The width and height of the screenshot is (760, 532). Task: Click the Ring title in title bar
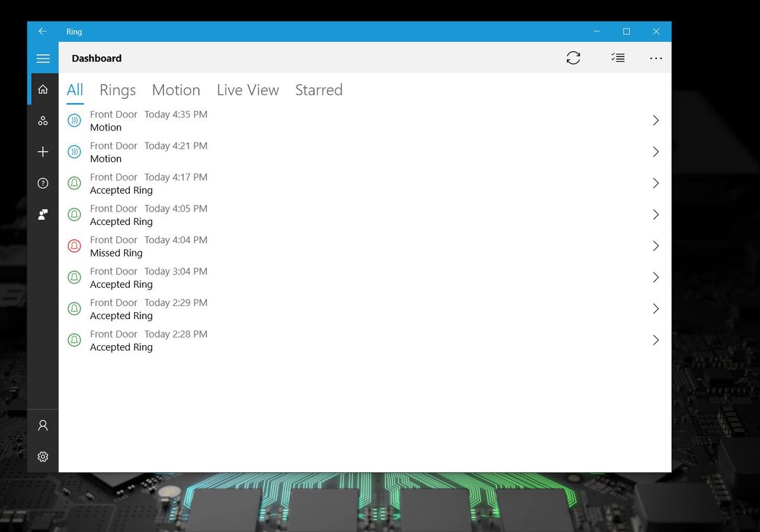(74, 32)
